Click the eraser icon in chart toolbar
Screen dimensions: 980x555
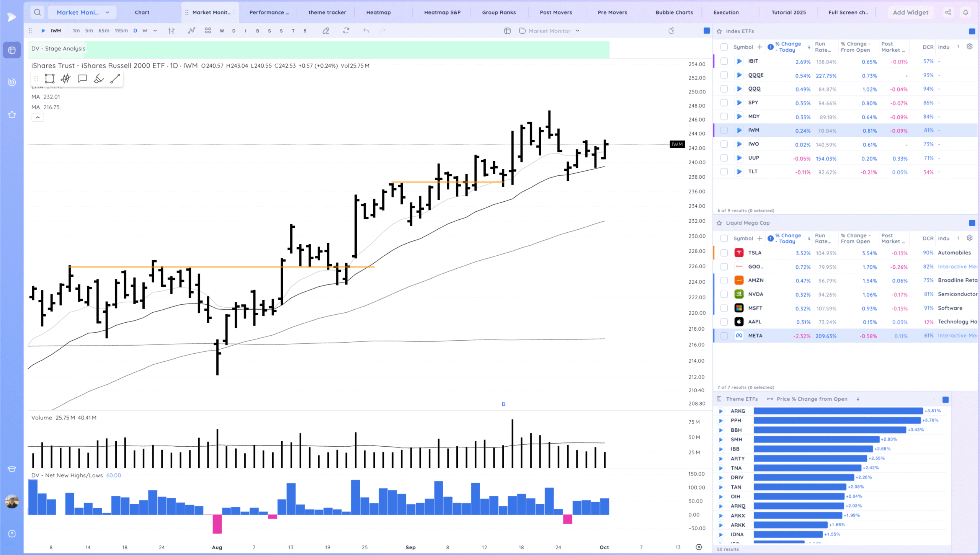point(326,31)
